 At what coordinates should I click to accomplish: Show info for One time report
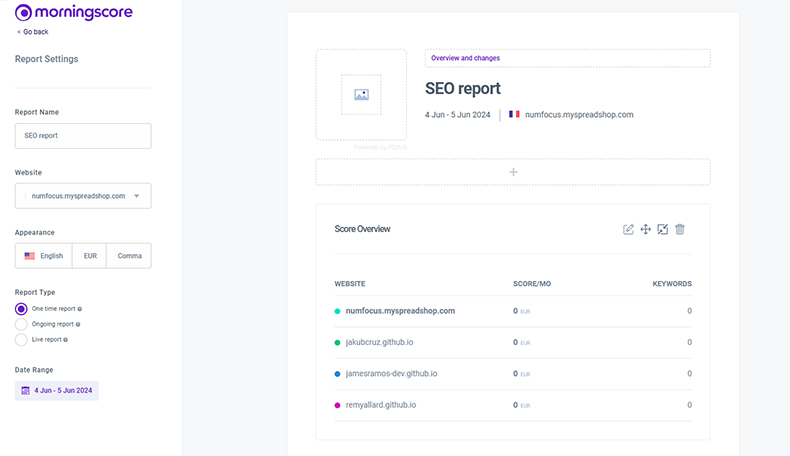[x=80, y=309]
